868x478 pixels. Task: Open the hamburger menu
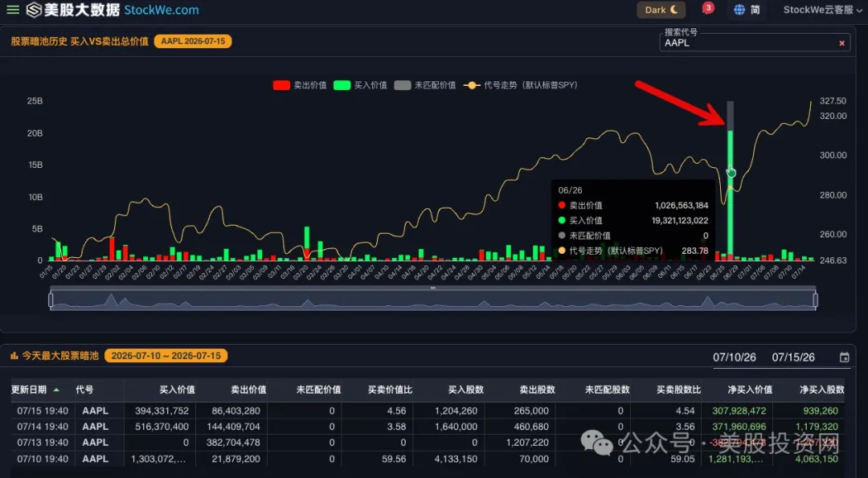[13, 10]
